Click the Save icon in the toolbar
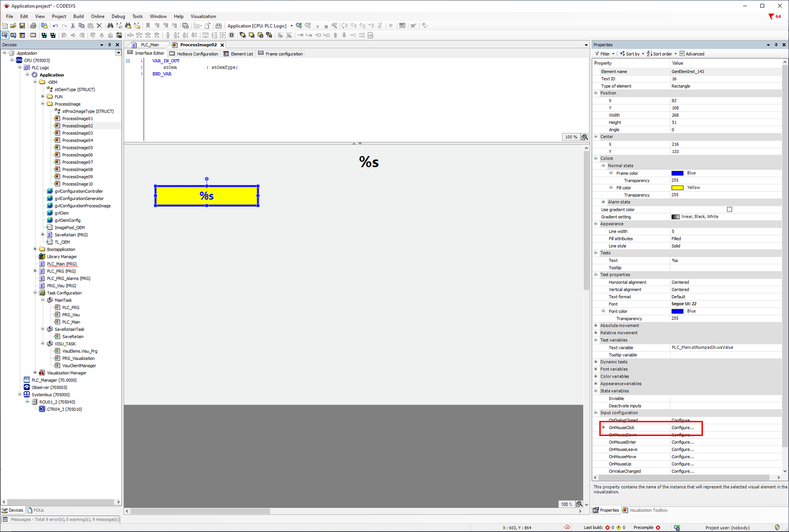Viewport: 789px width, 532px height. (22, 26)
